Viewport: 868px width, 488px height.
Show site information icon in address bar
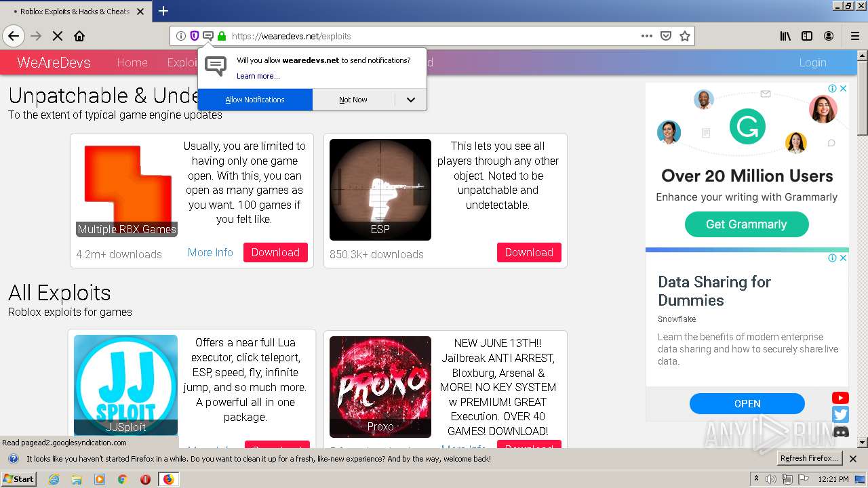tap(181, 36)
